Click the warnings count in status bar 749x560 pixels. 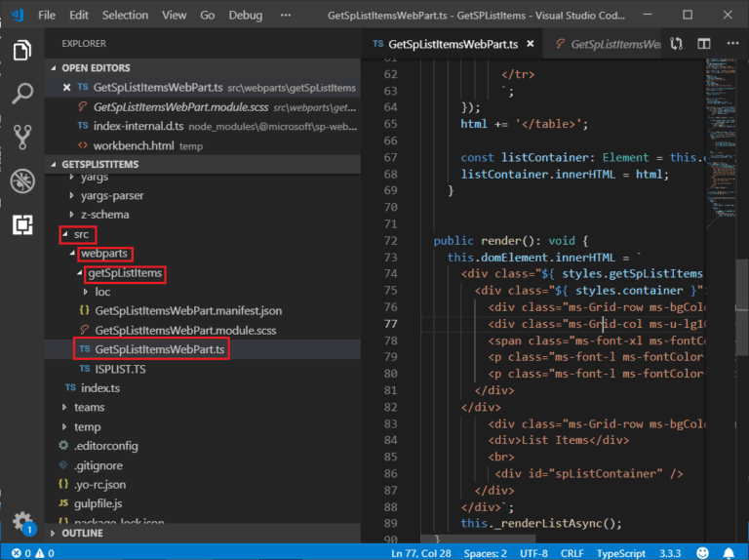45,553
